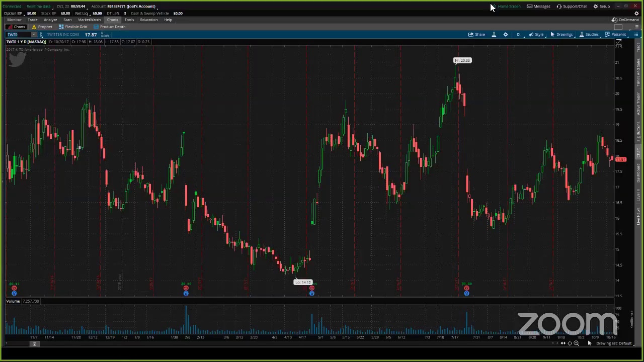Viewport: 644px width, 362px height.
Task: Open Level II side tab
Action: pyautogui.click(x=638, y=195)
